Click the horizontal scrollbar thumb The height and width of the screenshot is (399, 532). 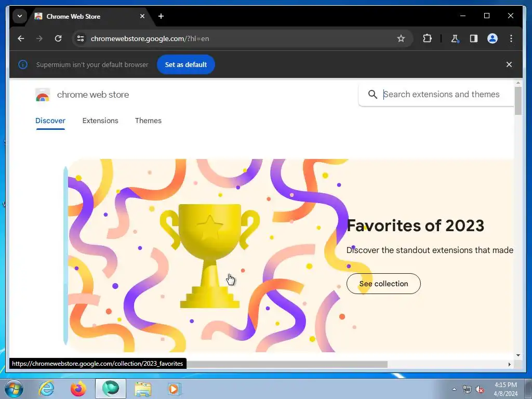point(287,364)
